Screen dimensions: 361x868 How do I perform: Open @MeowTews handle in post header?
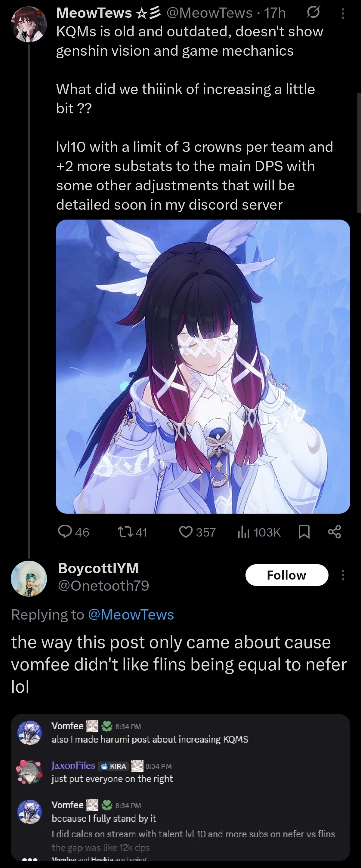[209, 13]
